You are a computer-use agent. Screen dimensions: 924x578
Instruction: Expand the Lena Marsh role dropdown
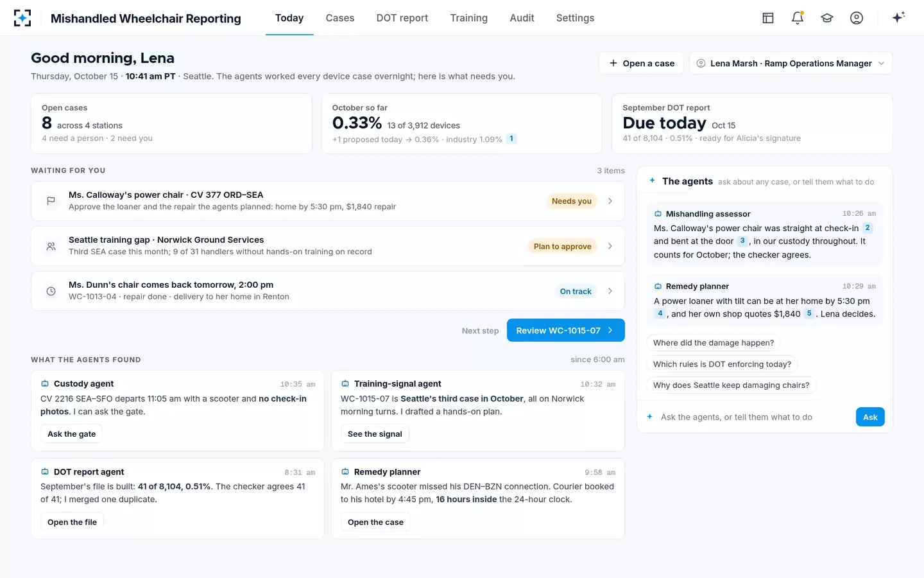coord(791,63)
